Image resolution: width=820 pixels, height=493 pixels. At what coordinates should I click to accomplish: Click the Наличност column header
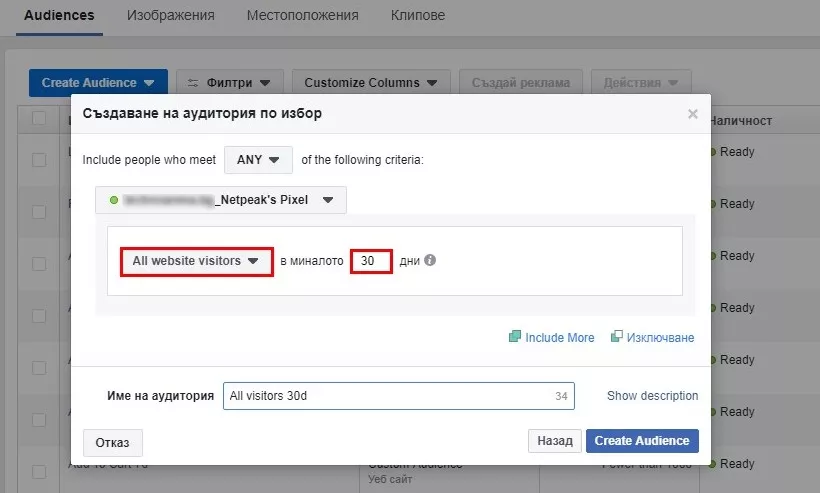(x=742, y=121)
